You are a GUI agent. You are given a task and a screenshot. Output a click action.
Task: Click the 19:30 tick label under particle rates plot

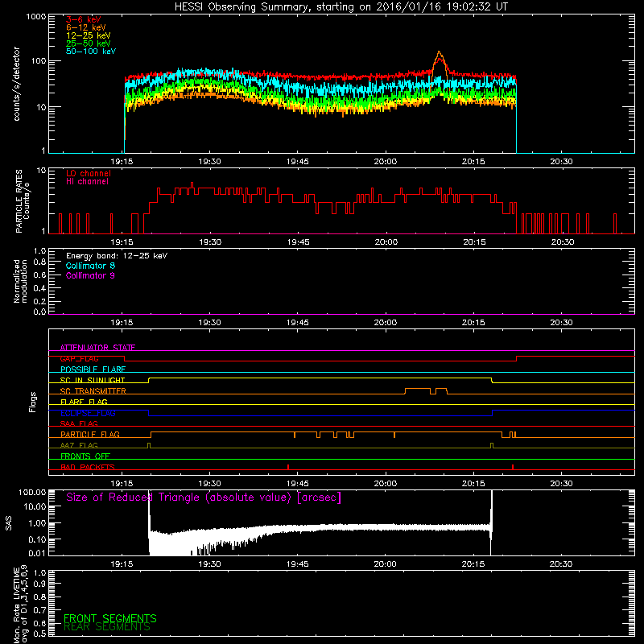click(x=210, y=242)
